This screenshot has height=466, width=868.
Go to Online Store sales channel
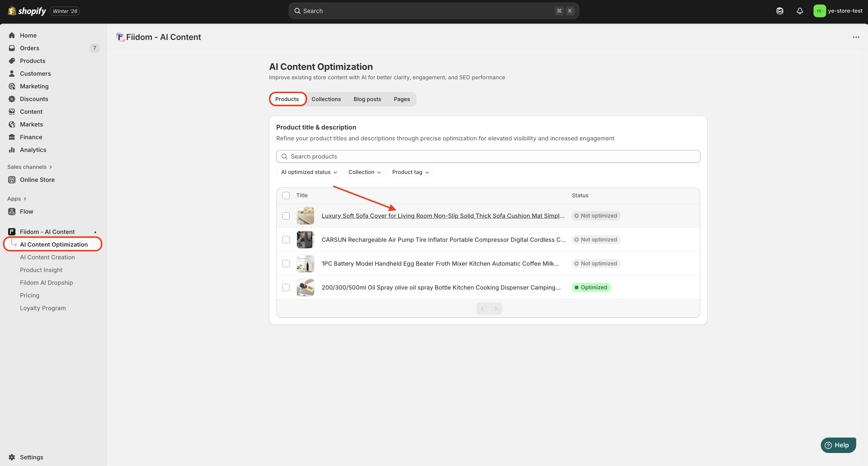[x=37, y=180]
